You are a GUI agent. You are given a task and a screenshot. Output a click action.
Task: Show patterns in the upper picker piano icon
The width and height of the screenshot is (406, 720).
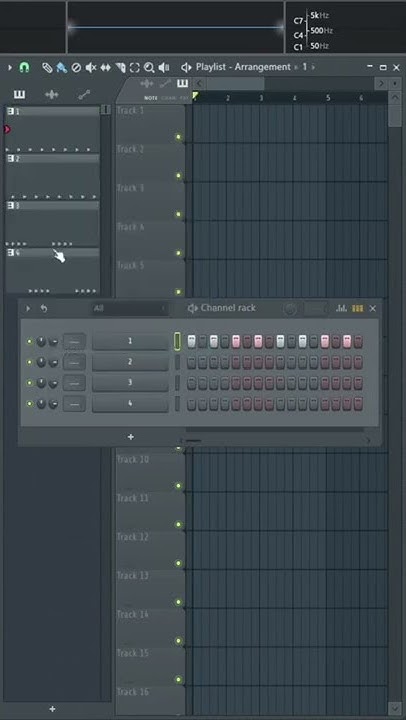182,83
